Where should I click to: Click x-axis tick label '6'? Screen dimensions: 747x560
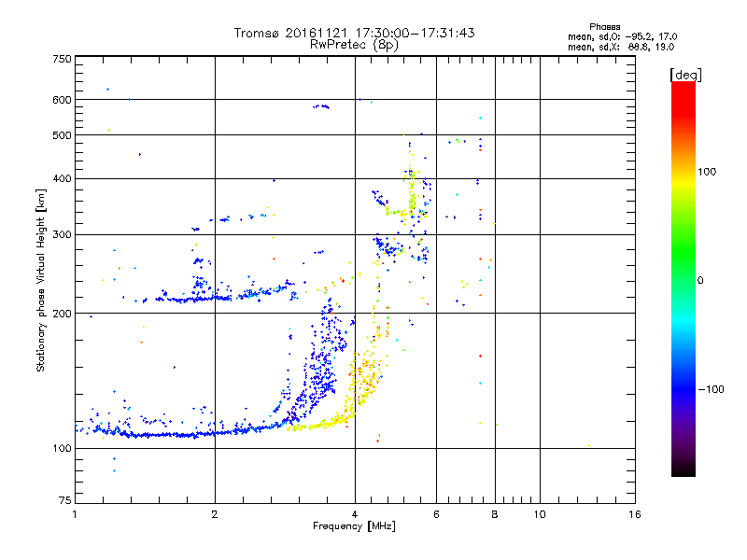click(436, 514)
